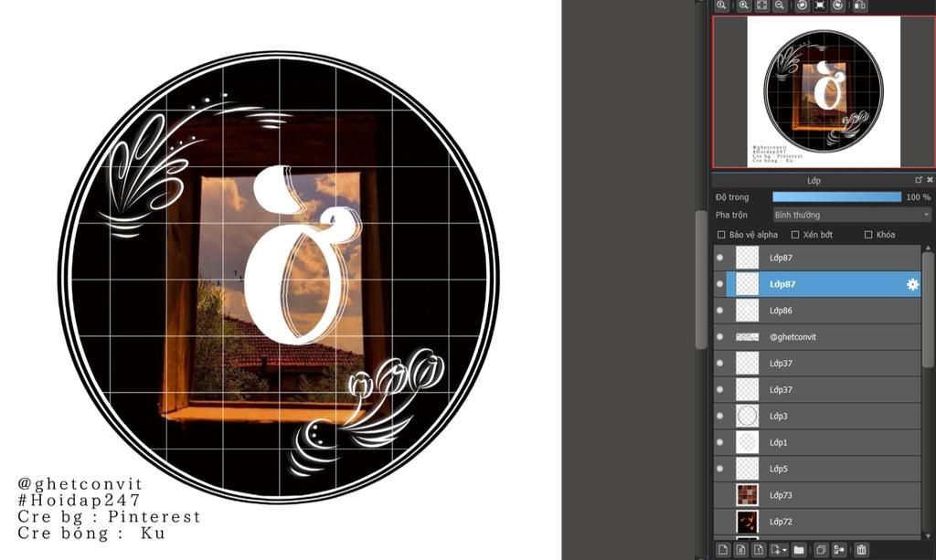The image size is (936, 560).
Task: Click the Lớp73 brown checkered thumbnail
Action: click(747, 495)
